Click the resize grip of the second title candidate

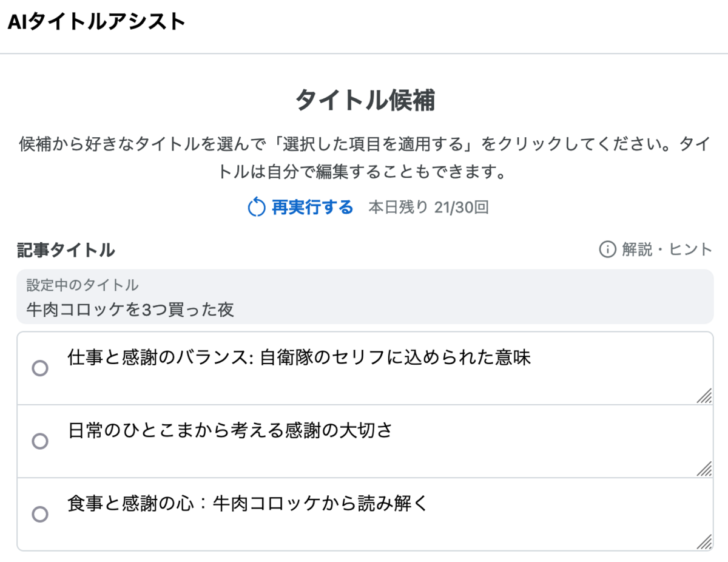[704, 469]
